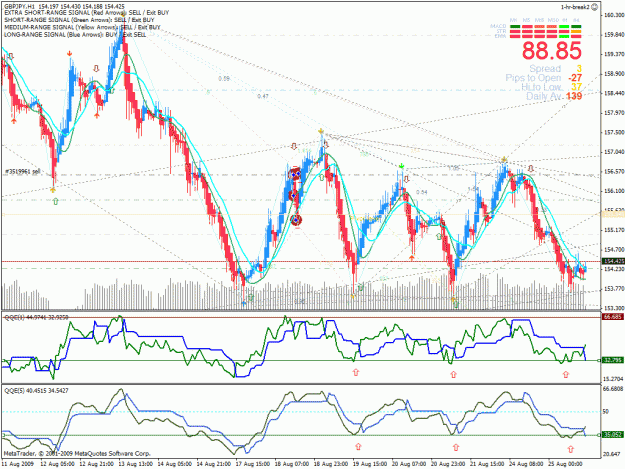This screenshot has width=625, height=469.
Task: Click the blue up arrow at the 17 Aug low
Action: 244,303
